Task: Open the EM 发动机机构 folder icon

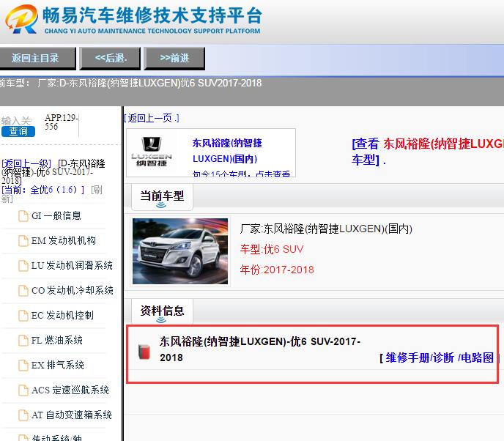Action: coord(23,241)
